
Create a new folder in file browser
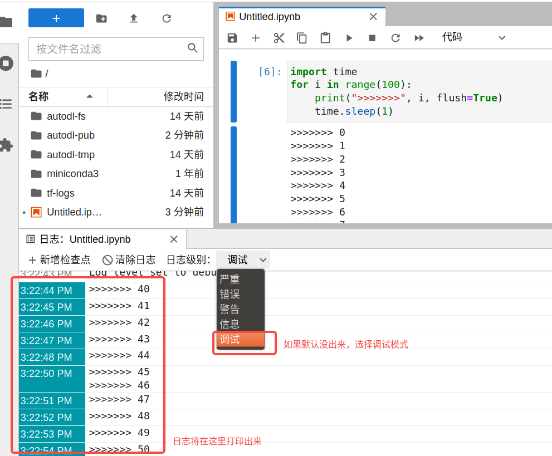click(x=101, y=18)
